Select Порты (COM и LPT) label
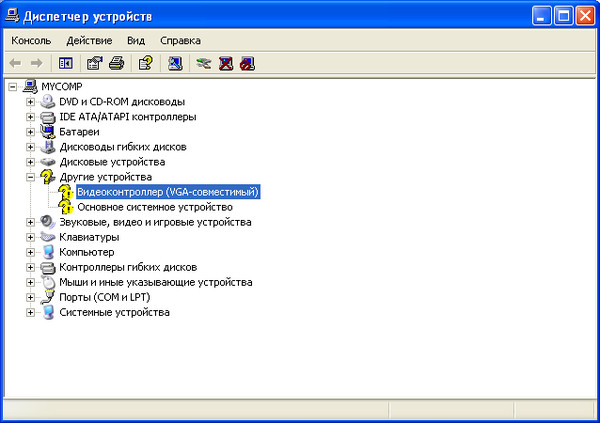 coord(104,297)
